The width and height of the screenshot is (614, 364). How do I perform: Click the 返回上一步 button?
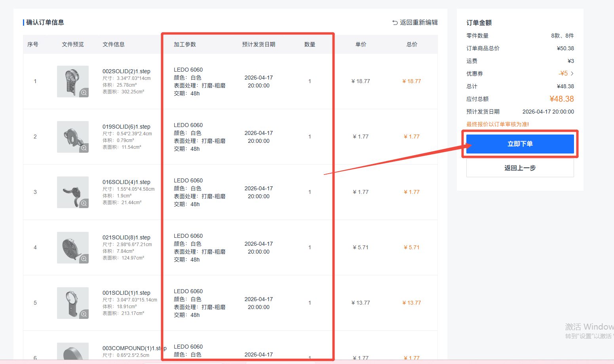pyautogui.click(x=520, y=168)
